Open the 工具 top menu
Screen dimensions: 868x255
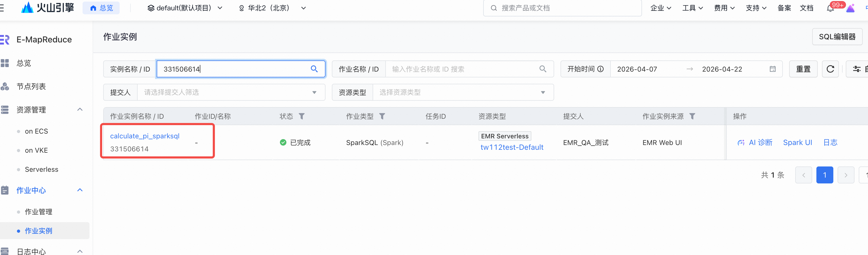coord(693,8)
